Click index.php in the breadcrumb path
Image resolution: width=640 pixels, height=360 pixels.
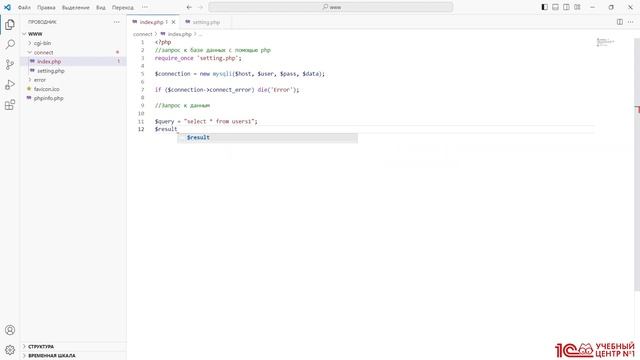(180, 34)
